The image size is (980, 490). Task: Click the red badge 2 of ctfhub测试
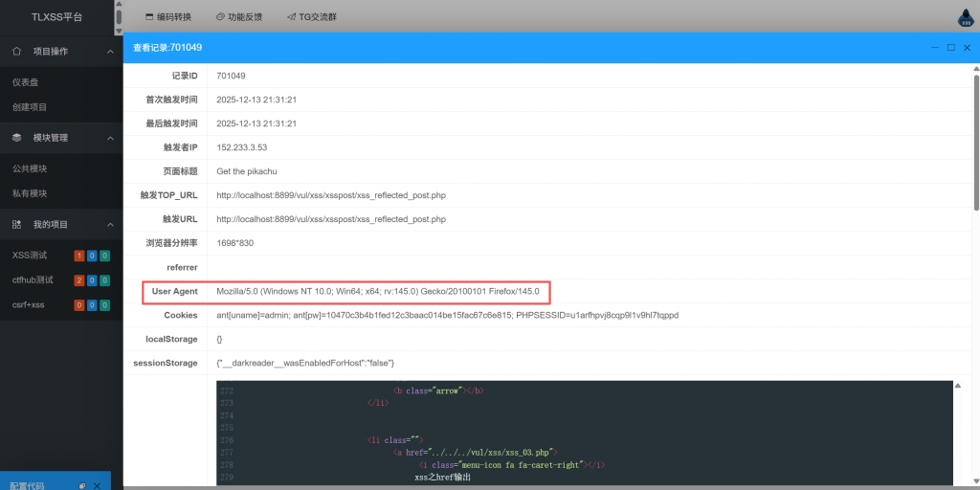coord(79,280)
